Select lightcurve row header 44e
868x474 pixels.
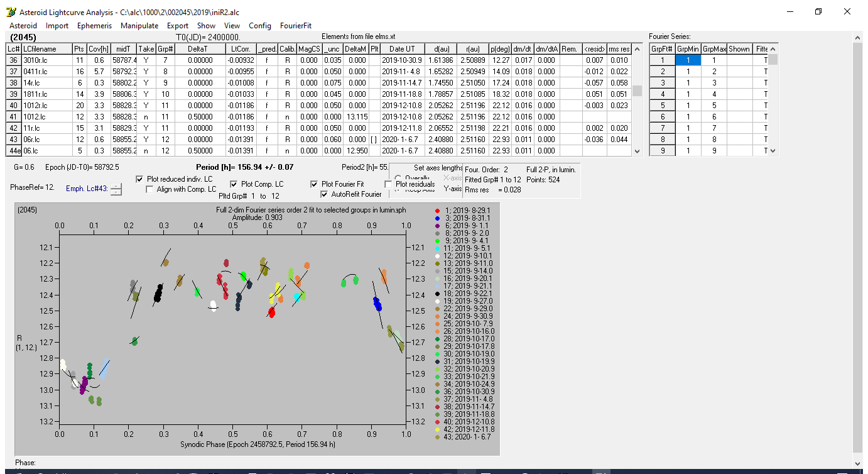pos(14,151)
